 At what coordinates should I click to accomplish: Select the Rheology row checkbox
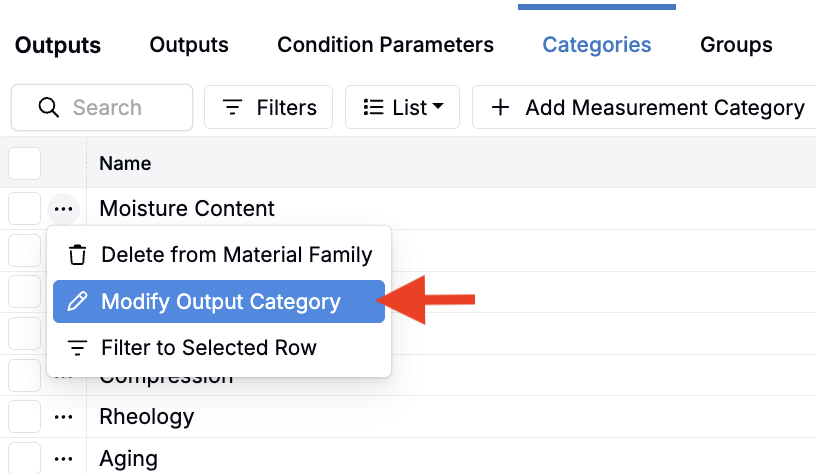pos(24,416)
